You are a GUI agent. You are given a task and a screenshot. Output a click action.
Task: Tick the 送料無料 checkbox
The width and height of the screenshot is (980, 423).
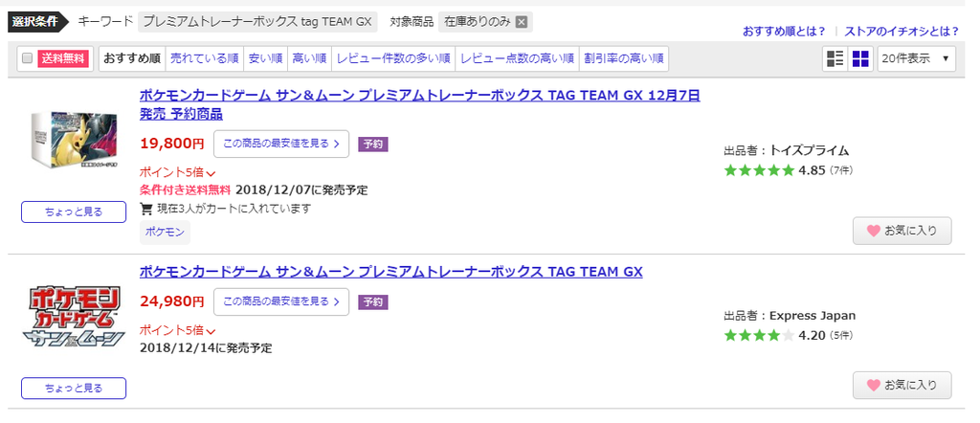(x=27, y=58)
